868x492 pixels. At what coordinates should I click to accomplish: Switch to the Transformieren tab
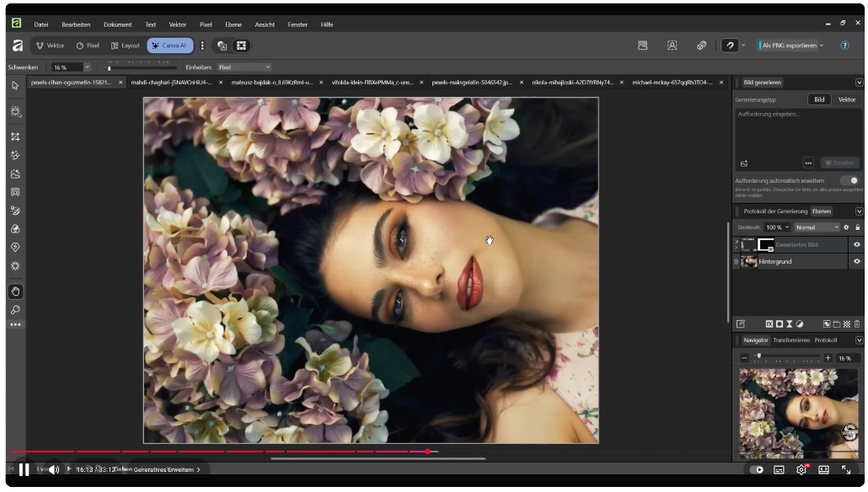pyautogui.click(x=791, y=340)
